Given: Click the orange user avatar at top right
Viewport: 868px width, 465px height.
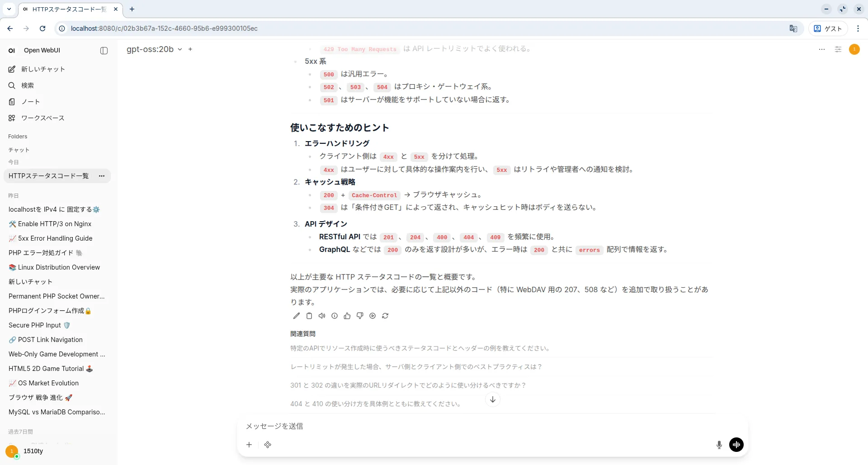Looking at the screenshot, I should click(x=854, y=49).
